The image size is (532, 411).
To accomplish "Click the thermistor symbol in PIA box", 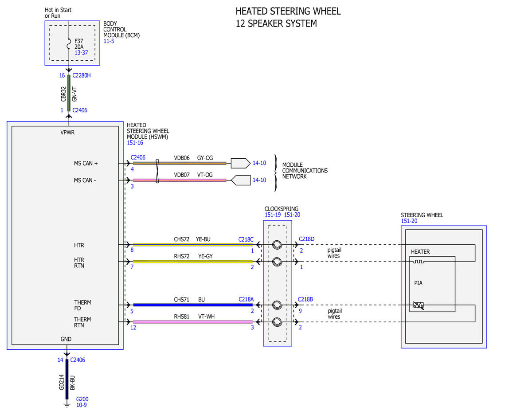I will click(418, 305).
